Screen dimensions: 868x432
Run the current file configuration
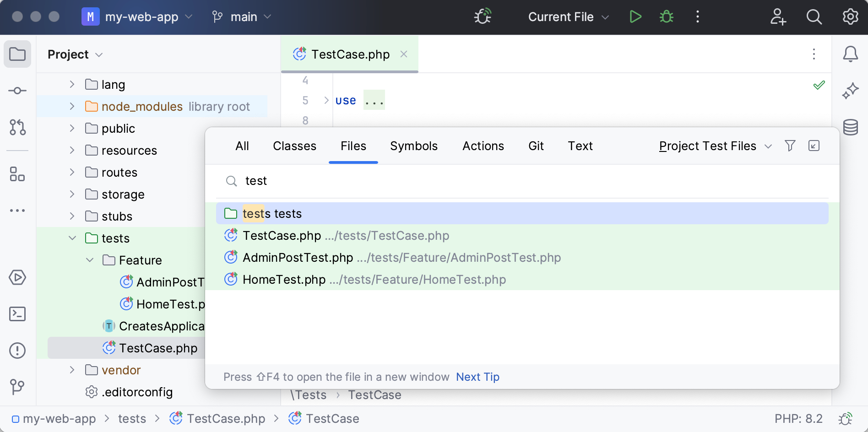[635, 16]
